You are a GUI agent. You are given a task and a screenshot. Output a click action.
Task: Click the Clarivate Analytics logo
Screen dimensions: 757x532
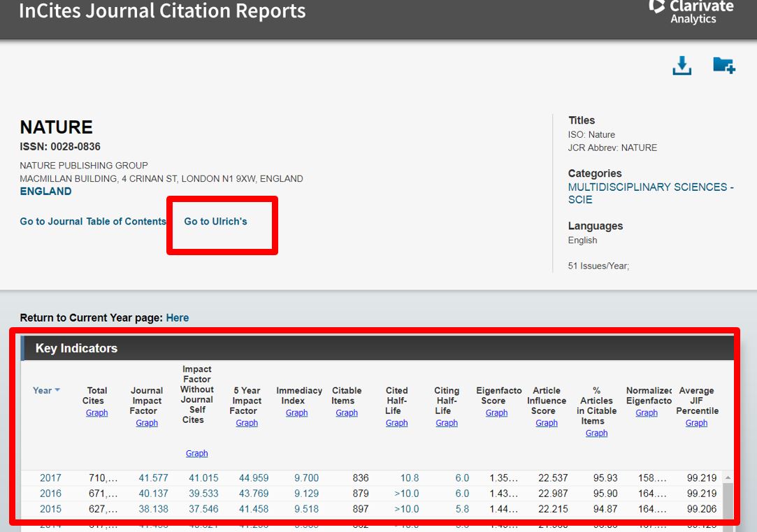691,12
